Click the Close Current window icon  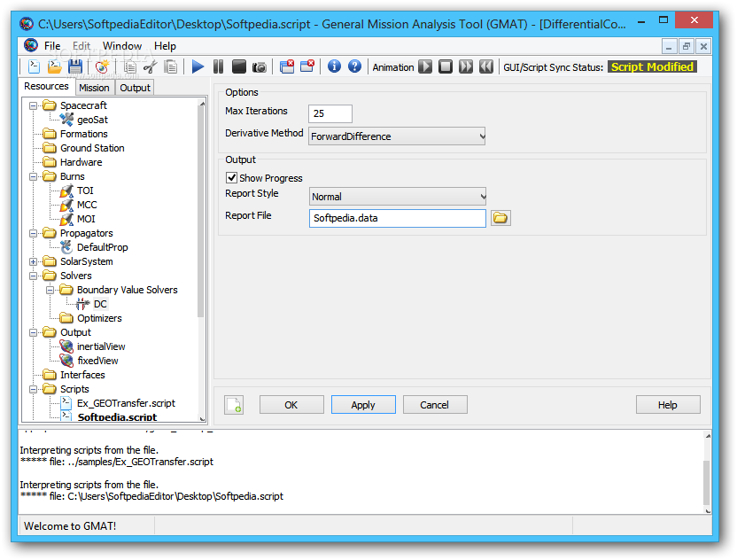click(x=306, y=66)
